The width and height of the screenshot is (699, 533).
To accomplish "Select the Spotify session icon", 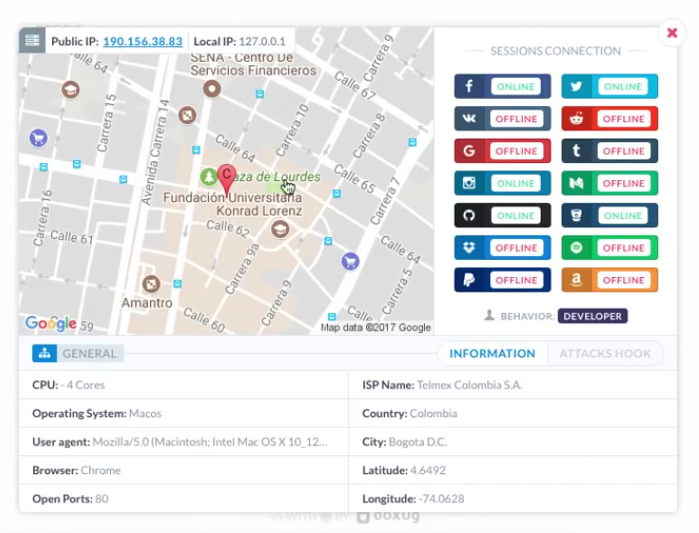I will coord(577,248).
